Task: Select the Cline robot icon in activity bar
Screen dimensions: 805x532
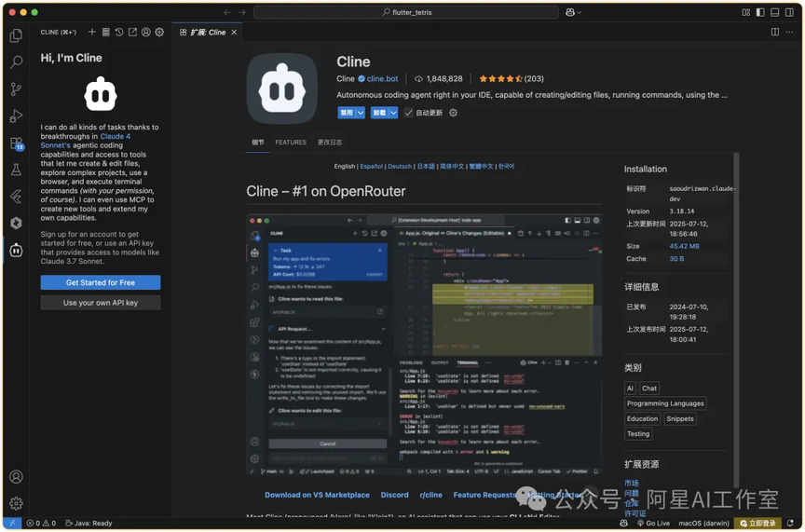Action: click(16, 250)
